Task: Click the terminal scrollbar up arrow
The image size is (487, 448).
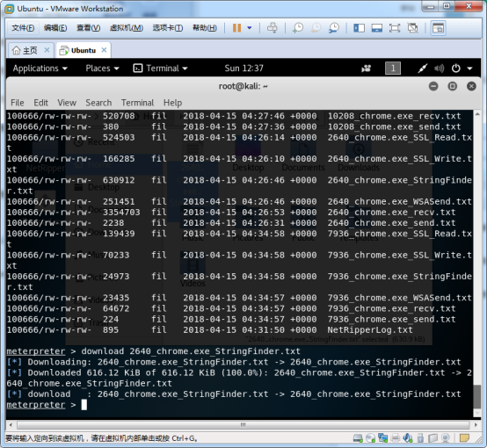Action: (x=477, y=114)
